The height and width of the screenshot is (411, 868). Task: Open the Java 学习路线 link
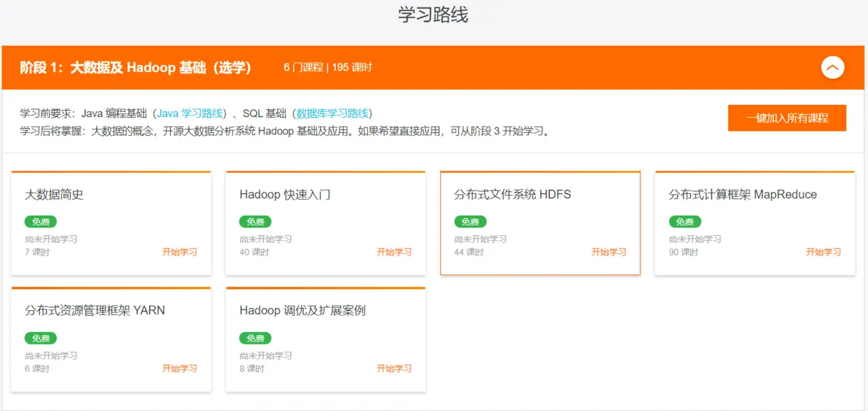[x=181, y=113]
